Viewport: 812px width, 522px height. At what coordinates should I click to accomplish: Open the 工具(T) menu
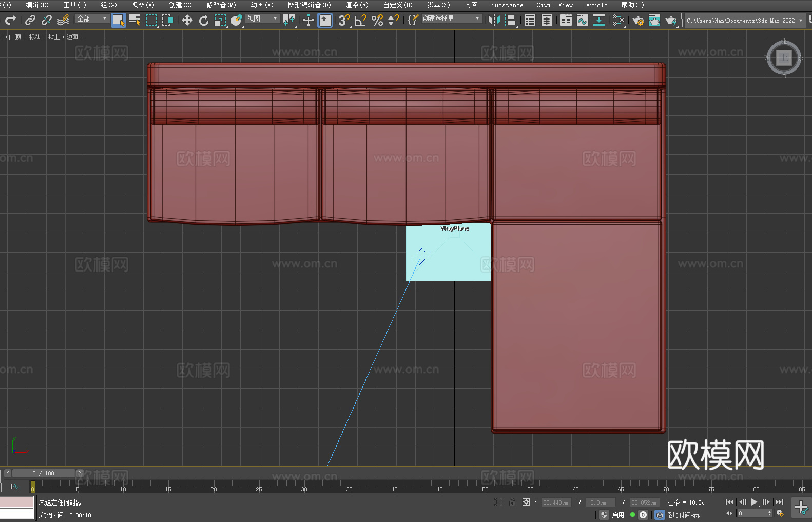coord(74,5)
